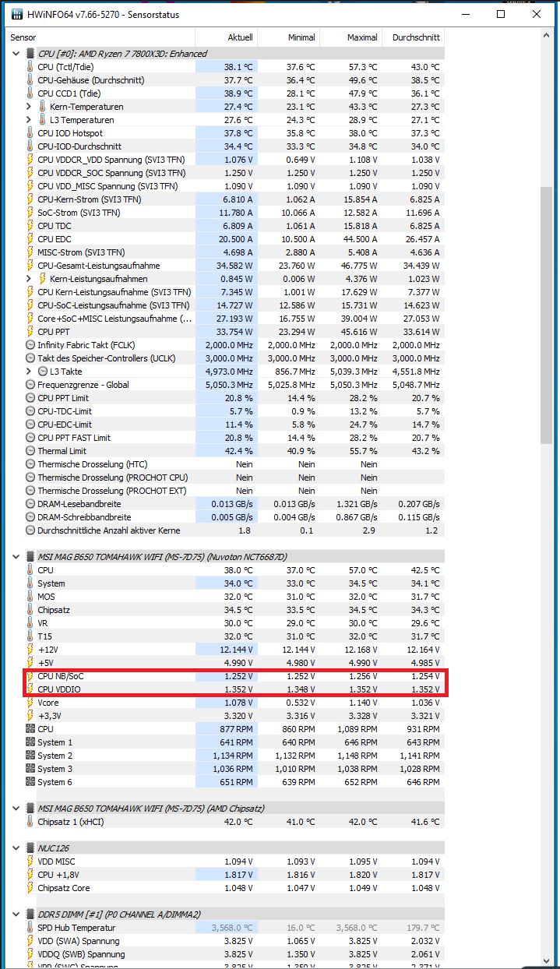Viewport: 560px width, 969px height.
Task: Click the lightning icon for +12V
Action: (30, 650)
